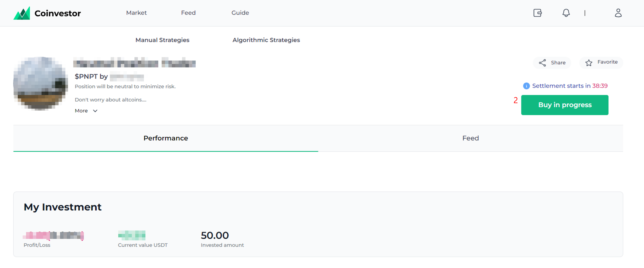644x268 pixels.
Task: Switch to Manual Strategies tab
Action: click(x=162, y=40)
